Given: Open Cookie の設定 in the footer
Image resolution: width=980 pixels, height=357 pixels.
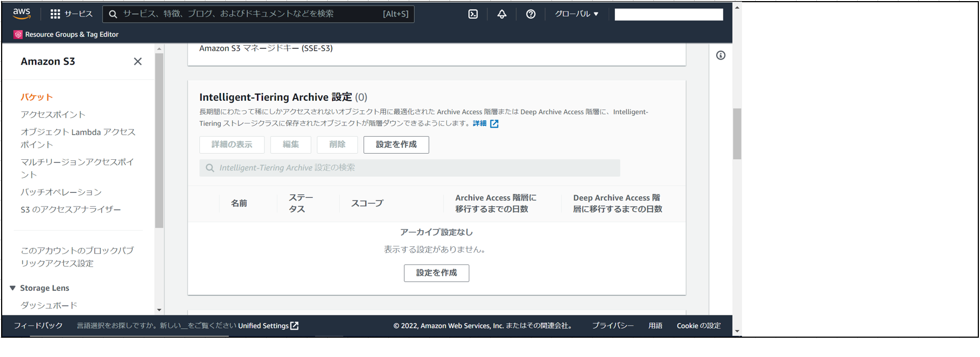Looking at the screenshot, I should pos(699,326).
